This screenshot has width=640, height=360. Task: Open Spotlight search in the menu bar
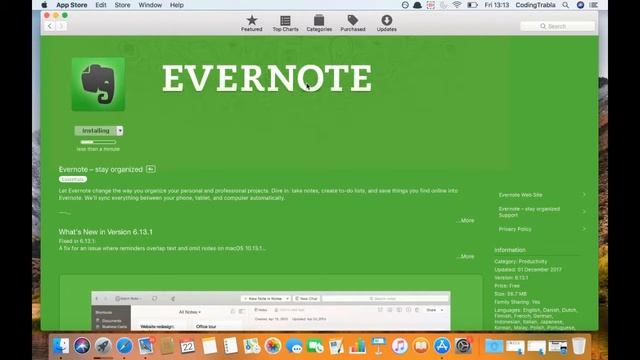(x=565, y=5)
